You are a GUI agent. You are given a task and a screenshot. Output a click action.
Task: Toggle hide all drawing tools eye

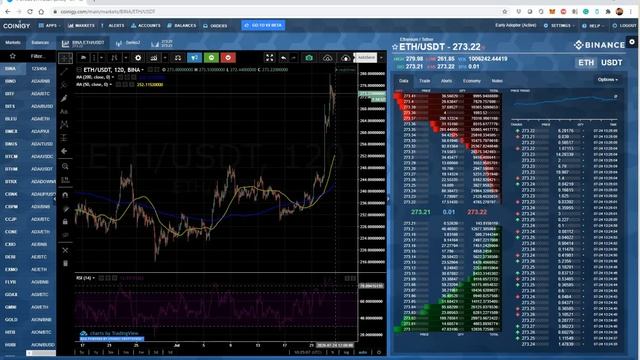(x=65, y=235)
